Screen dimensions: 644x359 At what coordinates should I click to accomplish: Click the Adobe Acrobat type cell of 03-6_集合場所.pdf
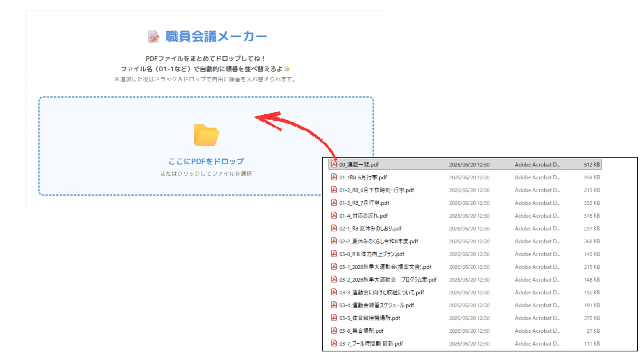click(x=537, y=331)
